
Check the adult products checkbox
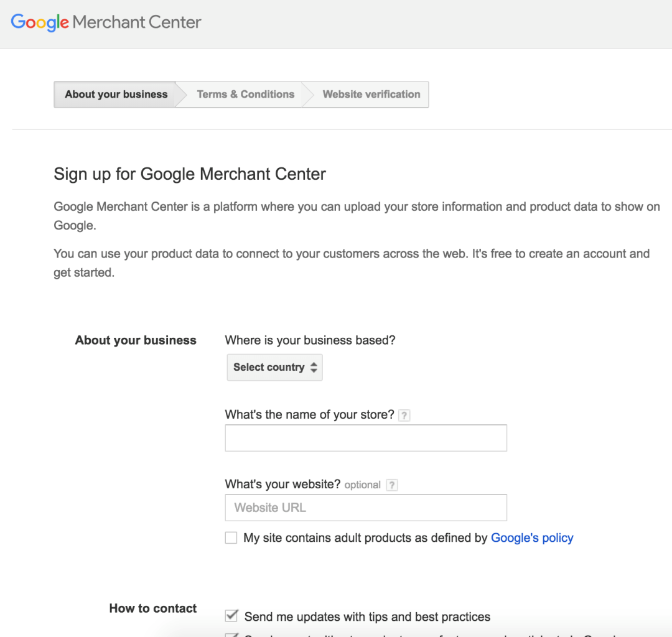231,537
